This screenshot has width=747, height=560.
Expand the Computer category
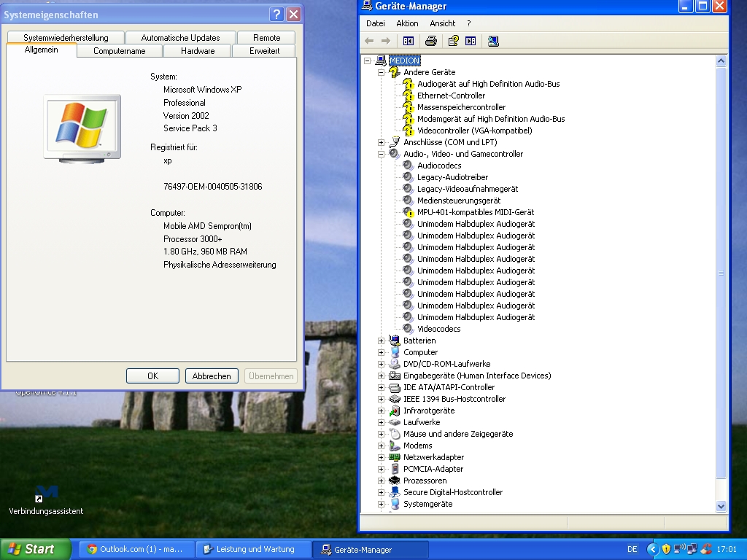(x=381, y=352)
